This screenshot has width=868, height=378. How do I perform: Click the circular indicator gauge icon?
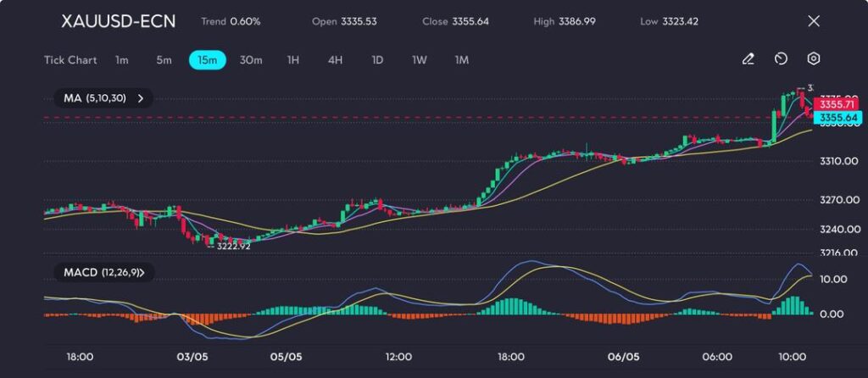point(781,59)
